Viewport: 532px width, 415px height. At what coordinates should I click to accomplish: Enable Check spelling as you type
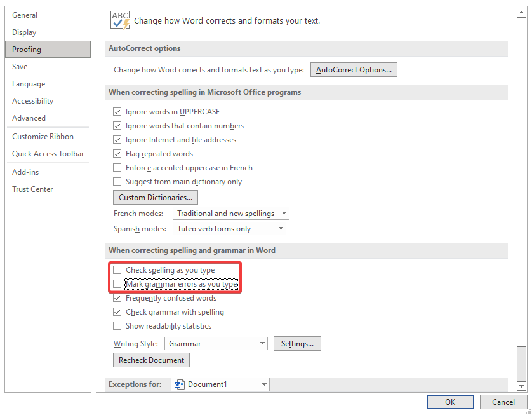click(x=117, y=270)
